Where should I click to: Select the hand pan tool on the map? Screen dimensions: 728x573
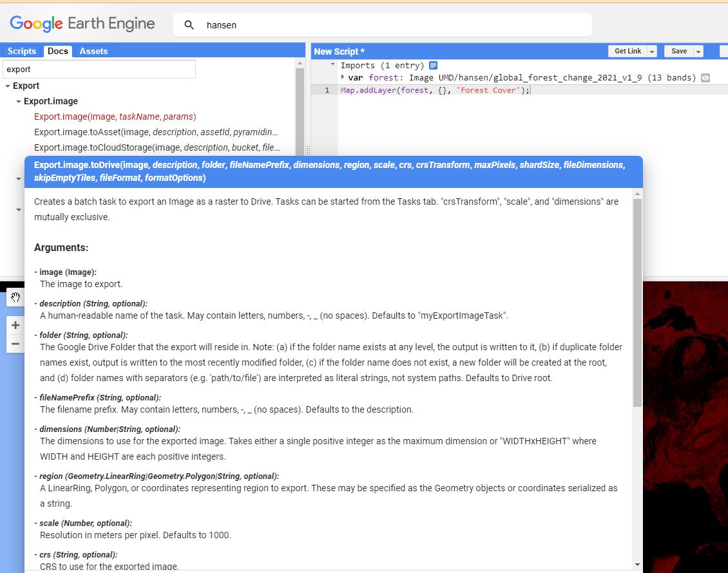point(14,297)
